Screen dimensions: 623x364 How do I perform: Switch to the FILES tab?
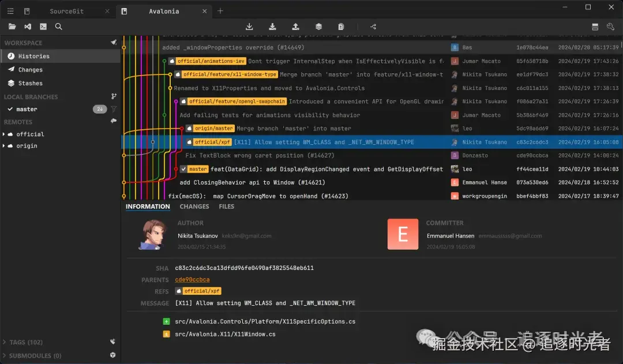[x=227, y=207]
